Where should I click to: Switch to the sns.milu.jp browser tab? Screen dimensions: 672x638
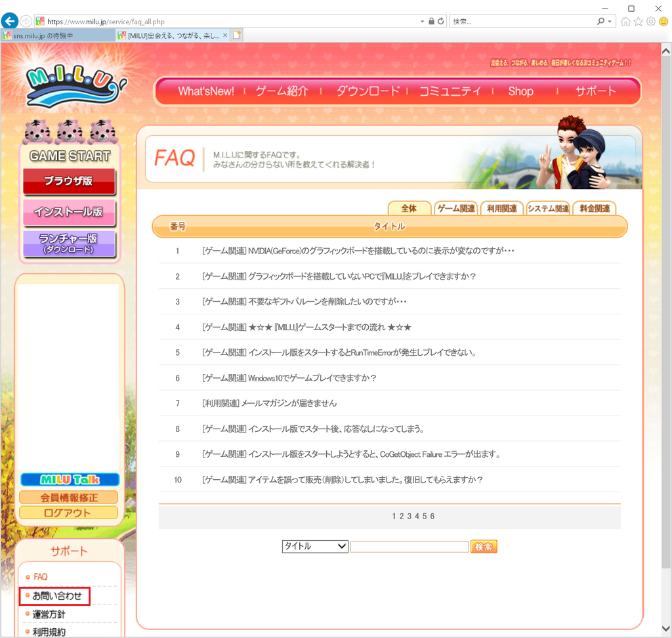[x=58, y=35]
